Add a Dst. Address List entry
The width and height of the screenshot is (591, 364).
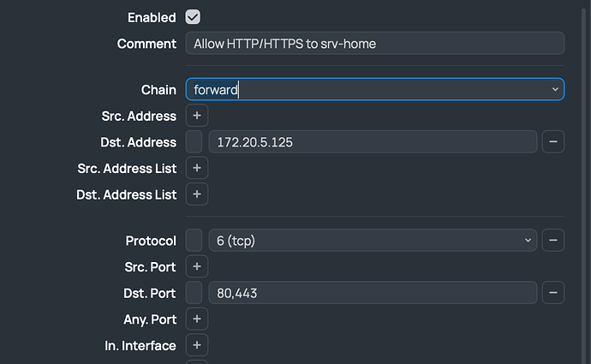pos(196,194)
